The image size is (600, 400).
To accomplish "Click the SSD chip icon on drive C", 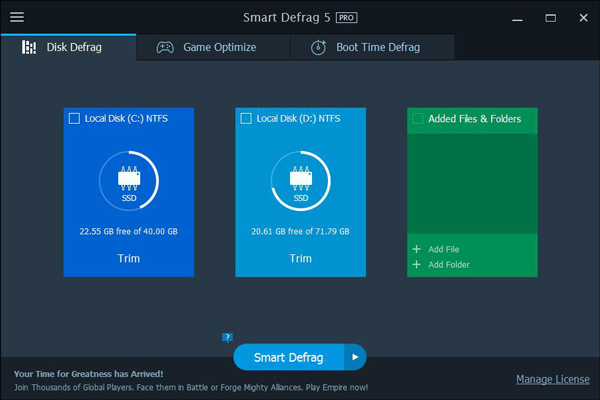I will [x=129, y=178].
